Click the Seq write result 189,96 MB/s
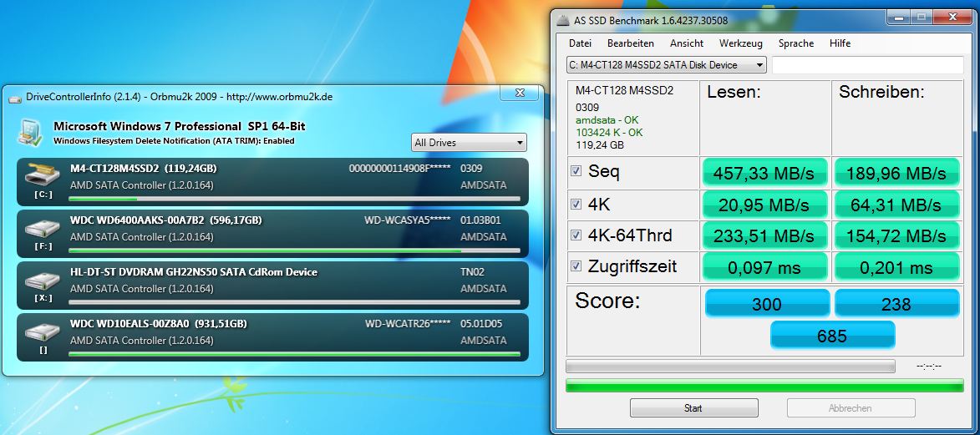 coord(897,173)
